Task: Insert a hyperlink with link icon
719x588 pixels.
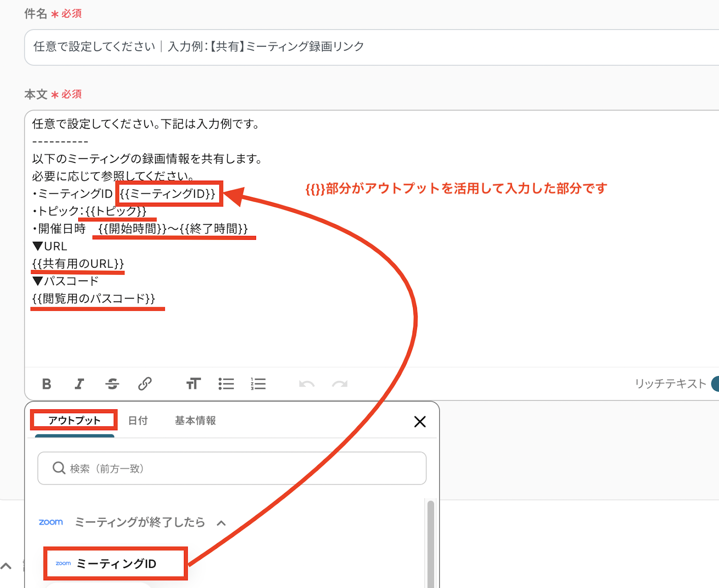Action: click(x=145, y=384)
